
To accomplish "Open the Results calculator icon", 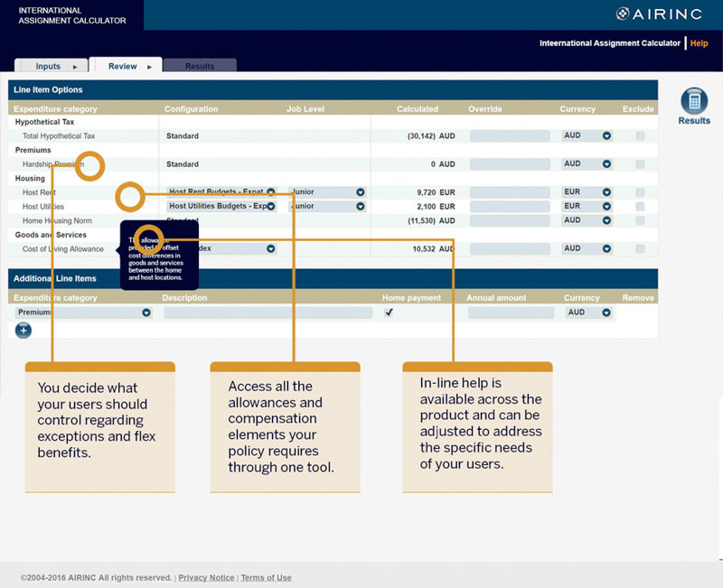I will [x=694, y=101].
